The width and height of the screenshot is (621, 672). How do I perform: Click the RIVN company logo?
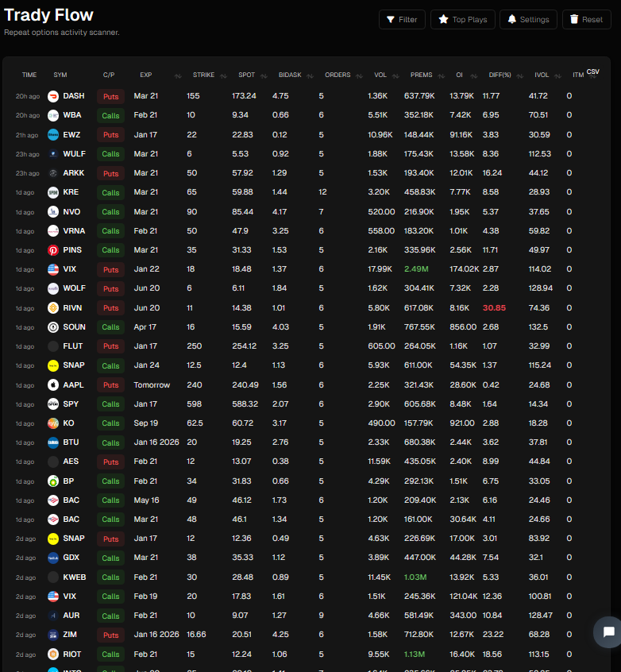[x=53, y=307]
